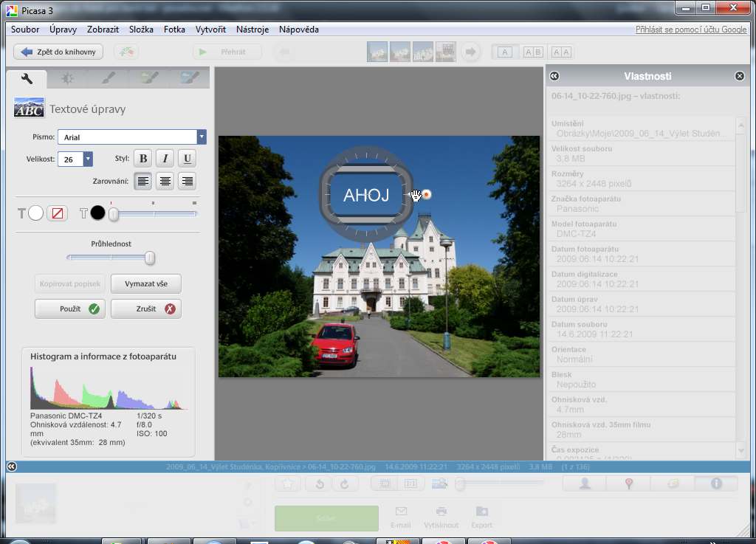Click the Zrušit cancel button
Image resolution: width=756 pixels, height=544 pixels.
tap(146, 309)
